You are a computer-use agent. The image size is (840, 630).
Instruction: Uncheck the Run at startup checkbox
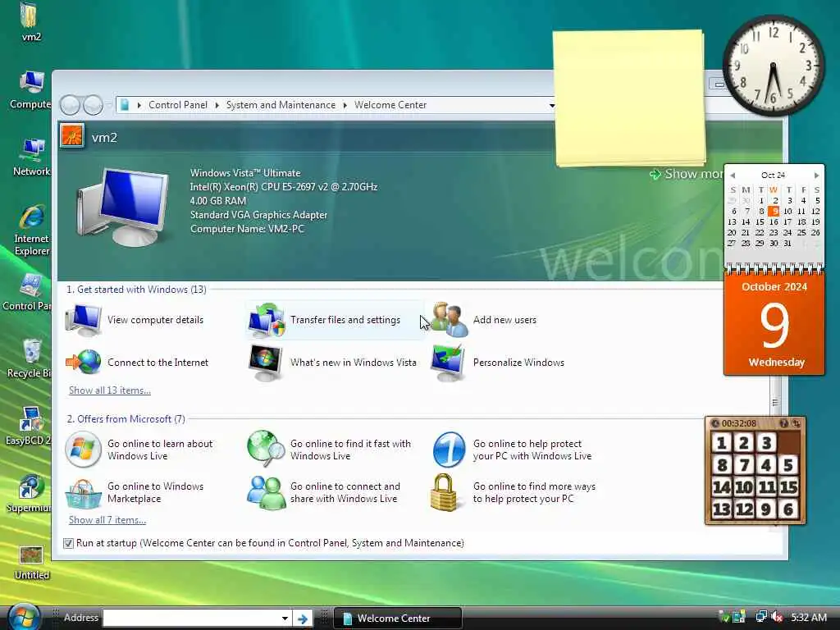pos(69,543)
